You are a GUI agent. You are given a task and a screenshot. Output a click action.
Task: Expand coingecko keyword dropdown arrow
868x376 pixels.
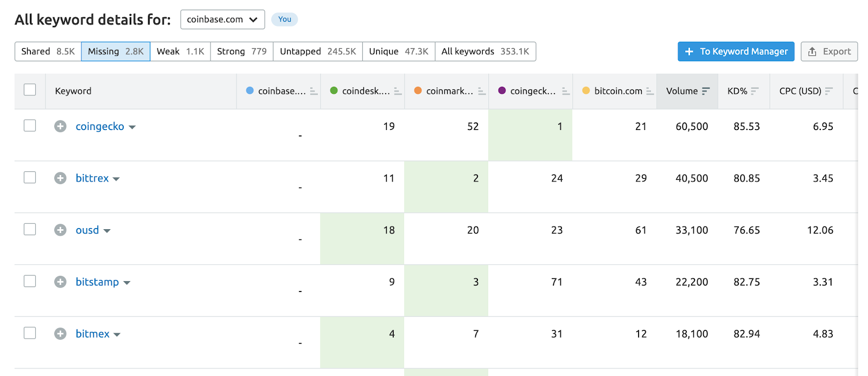(132, 127)
